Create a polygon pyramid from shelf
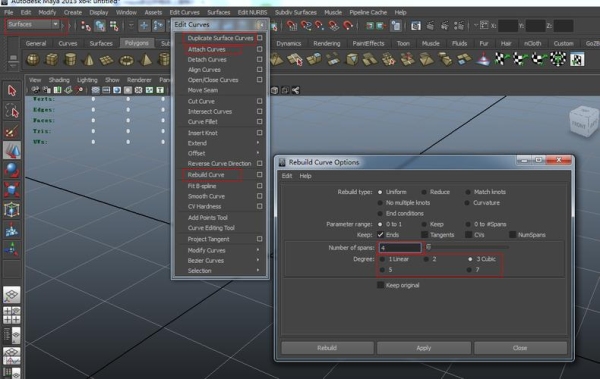600x379 pixels. coord(145,60)
